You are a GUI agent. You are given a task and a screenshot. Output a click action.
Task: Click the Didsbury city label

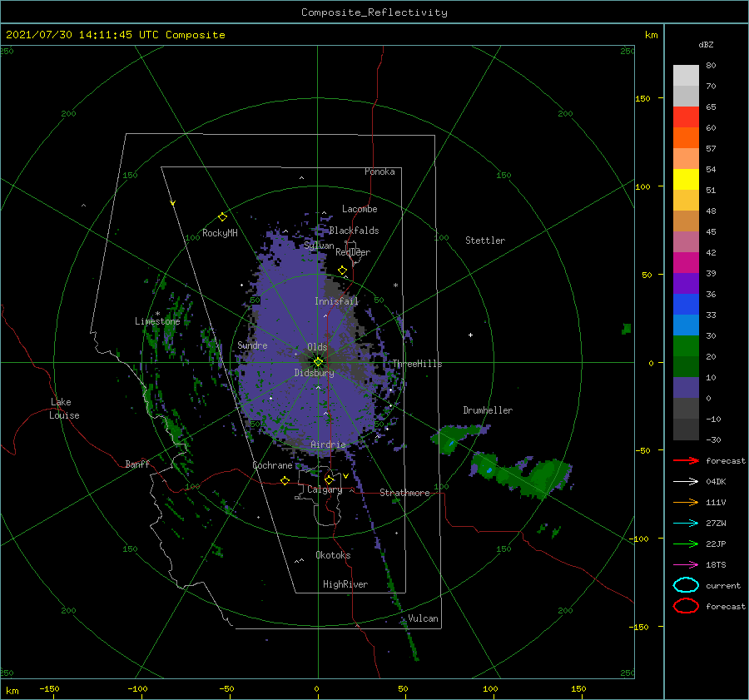(x=314, y=373)
